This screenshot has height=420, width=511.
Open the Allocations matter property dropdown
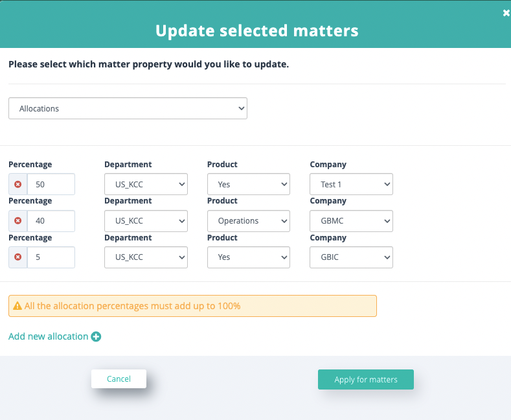pyautogui.click(x=128, y=108)
